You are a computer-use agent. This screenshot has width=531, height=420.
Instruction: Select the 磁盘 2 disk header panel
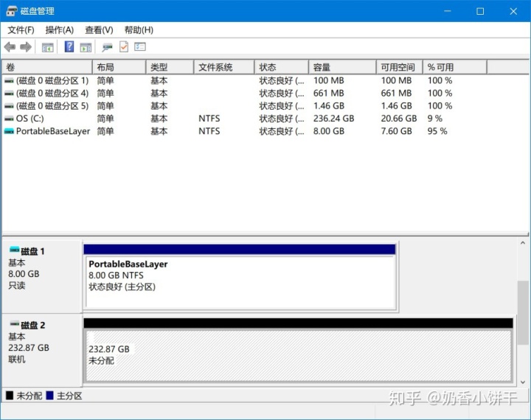42,349
